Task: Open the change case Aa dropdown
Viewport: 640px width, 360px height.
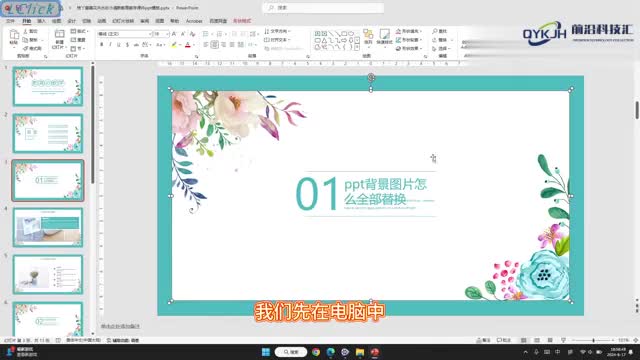Action: coord(160,44)
